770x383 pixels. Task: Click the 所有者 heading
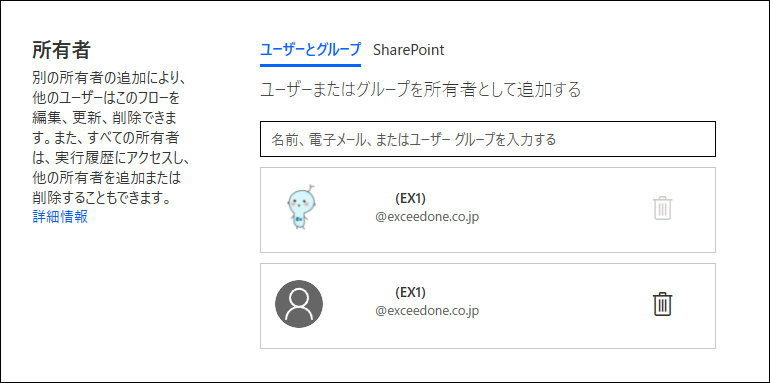pyautogui.click(x=61, y=50)
